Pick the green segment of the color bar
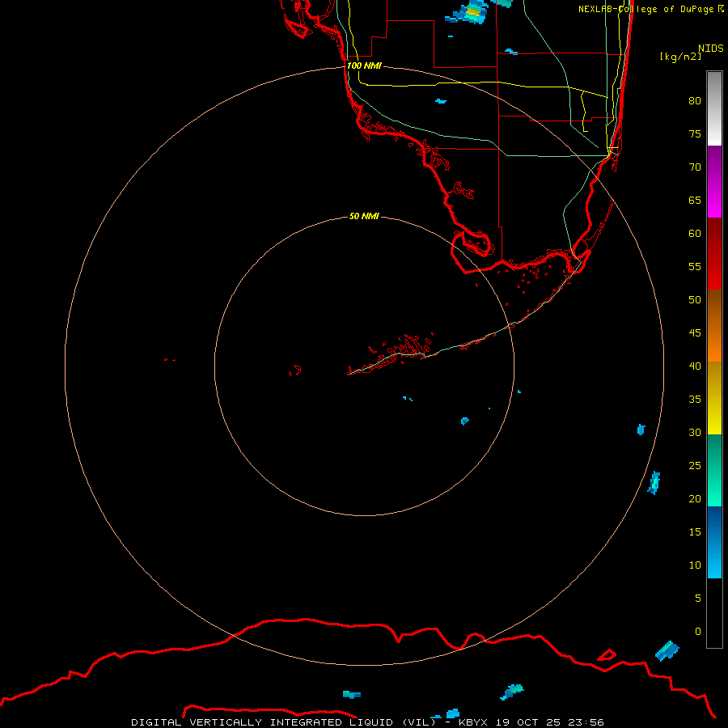 pos(714,470)
